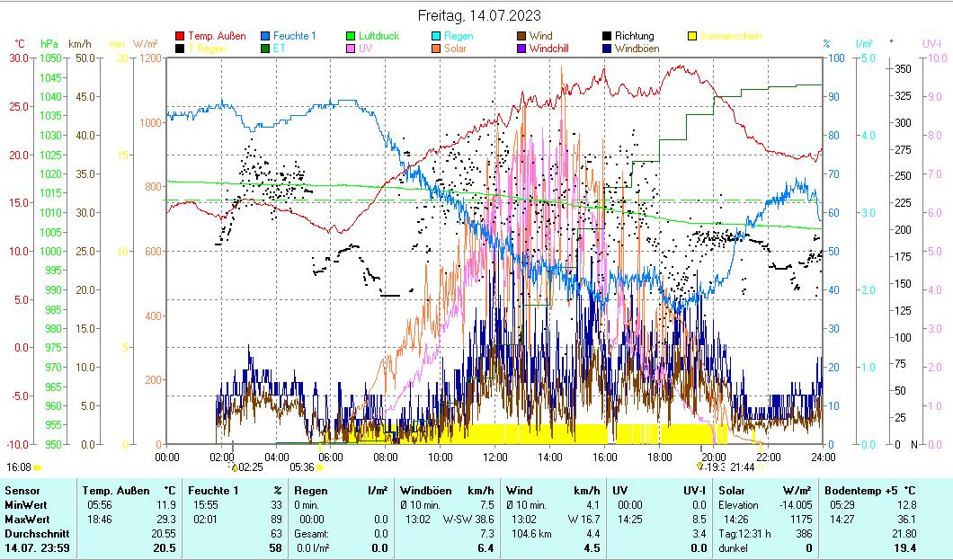Click the 18:00 time axis label

click(x=659, y=457)
